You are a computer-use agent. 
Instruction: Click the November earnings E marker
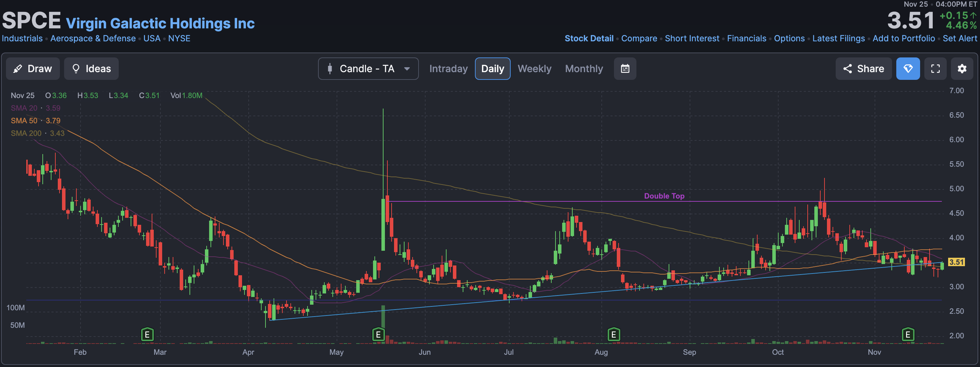908,335
